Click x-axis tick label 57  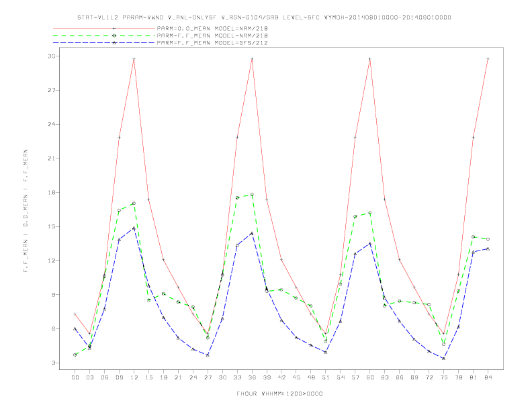pos(355,377)
